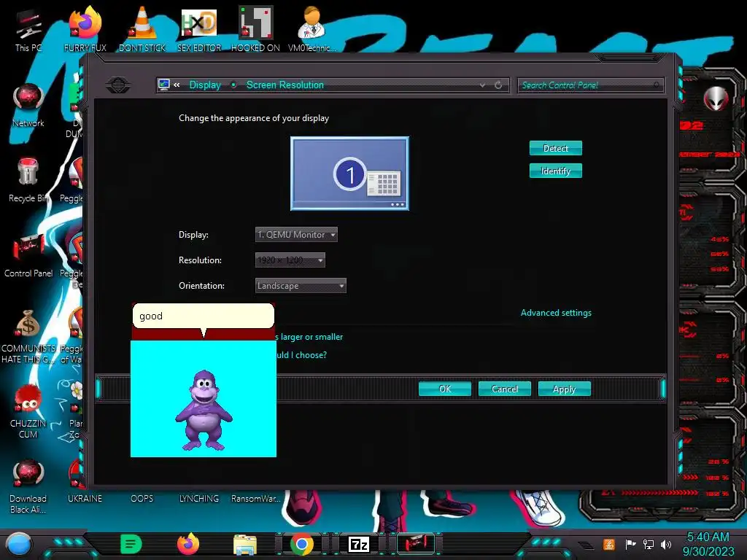Screen dimensions: 747x560
Task: Click the Identify button
Action: click(x=555, y=171)
